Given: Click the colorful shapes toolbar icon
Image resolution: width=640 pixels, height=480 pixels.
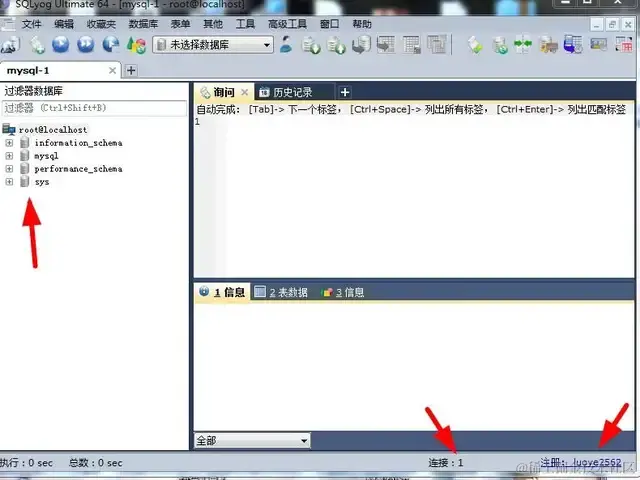Looking at the screenshot, I should tap(136, 45).
